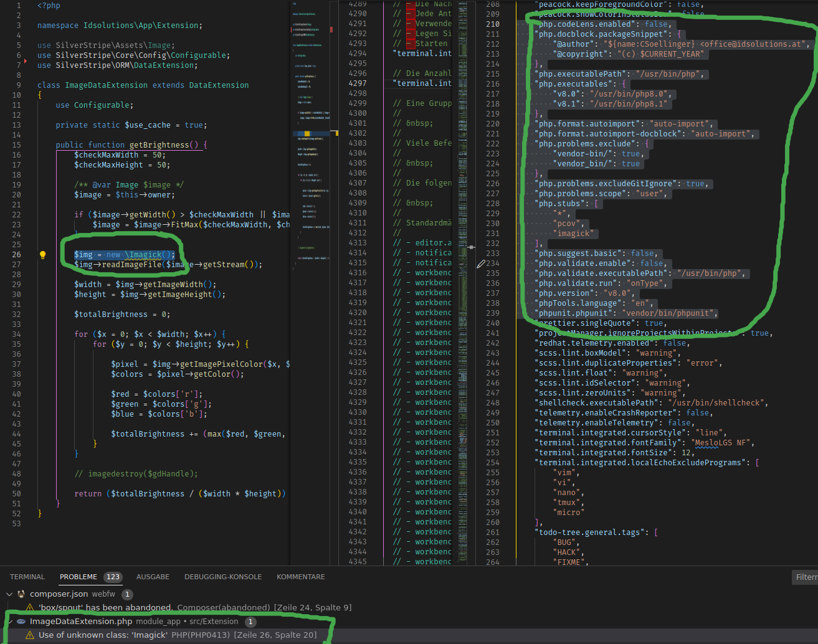The height and width of the screenshot is (644, 818).
Task: Collapse the ImageDataExtension.php problems group
Action: [9, 622]
